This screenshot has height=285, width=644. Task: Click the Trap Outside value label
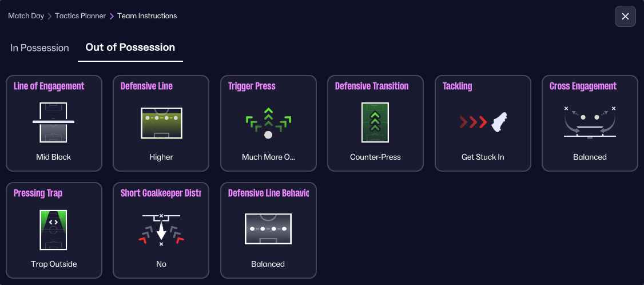[x=54, y=264]
